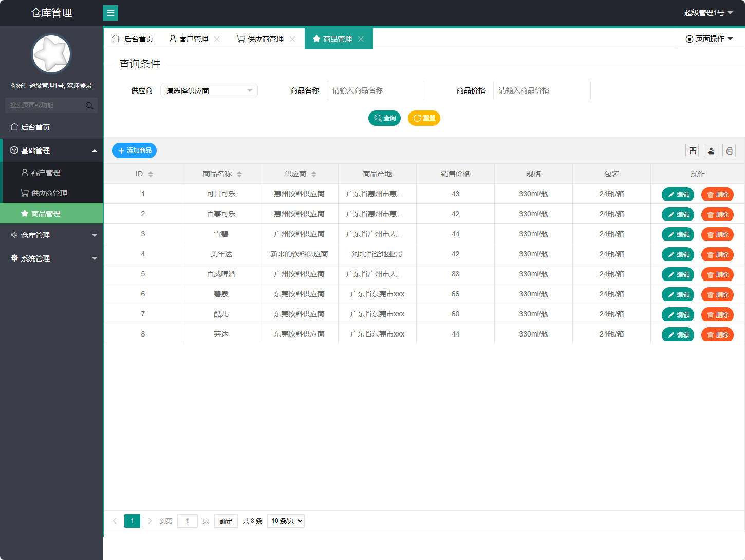This screenshot has width=745, height=560.
Task: Toggle sorting on the ID column
Action: click(x=150, y=174)
